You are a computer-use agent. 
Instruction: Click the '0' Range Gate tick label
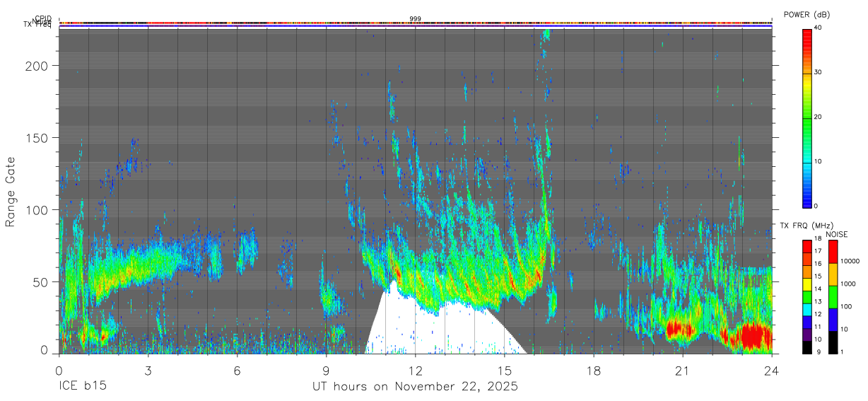45,350
